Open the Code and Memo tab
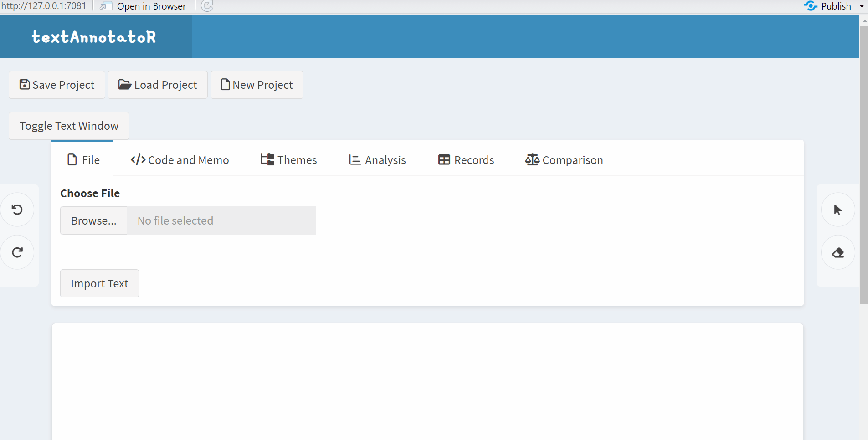The height and width of the screenshot is (440, 868). (x=180, y=160)
